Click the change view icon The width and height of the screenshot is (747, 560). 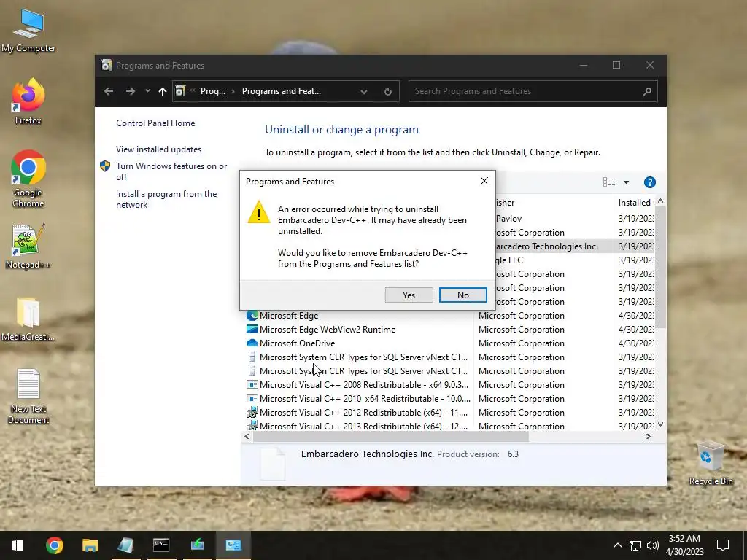pos(609,182)
